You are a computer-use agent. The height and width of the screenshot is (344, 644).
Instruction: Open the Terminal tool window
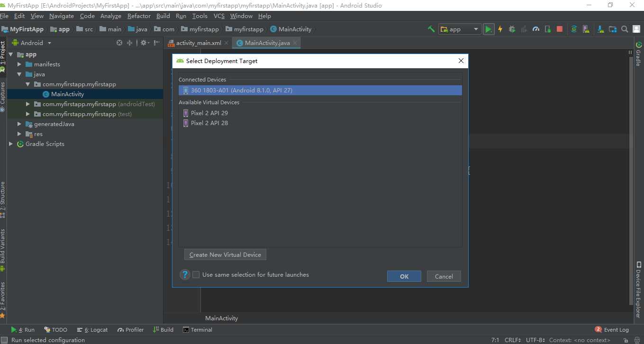[x=198, y=329]
